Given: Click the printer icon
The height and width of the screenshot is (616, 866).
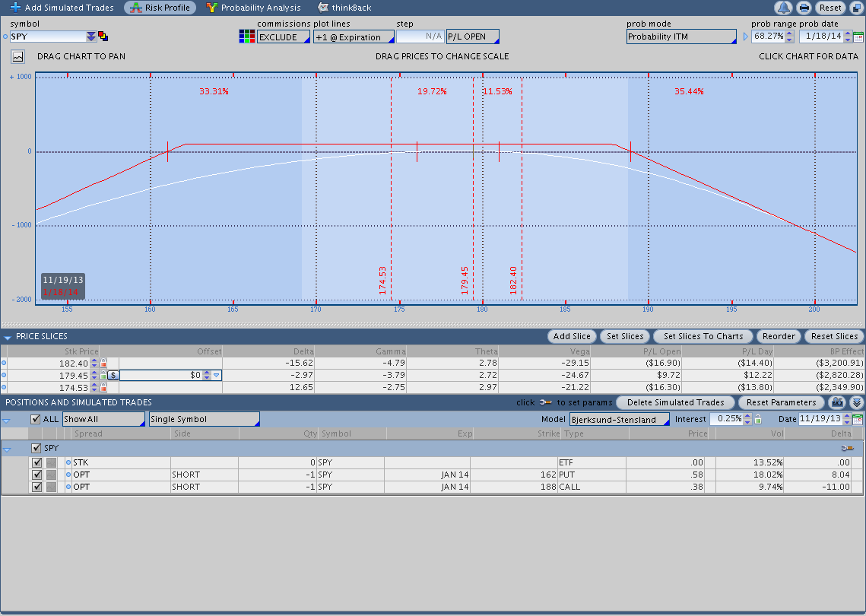Looking at the screenshot, I should pos(804,8).
